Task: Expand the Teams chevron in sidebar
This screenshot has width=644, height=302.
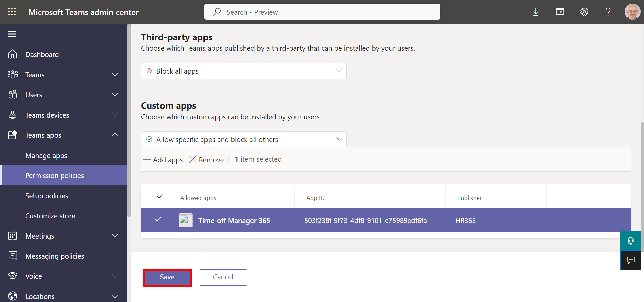Action: 115,75
